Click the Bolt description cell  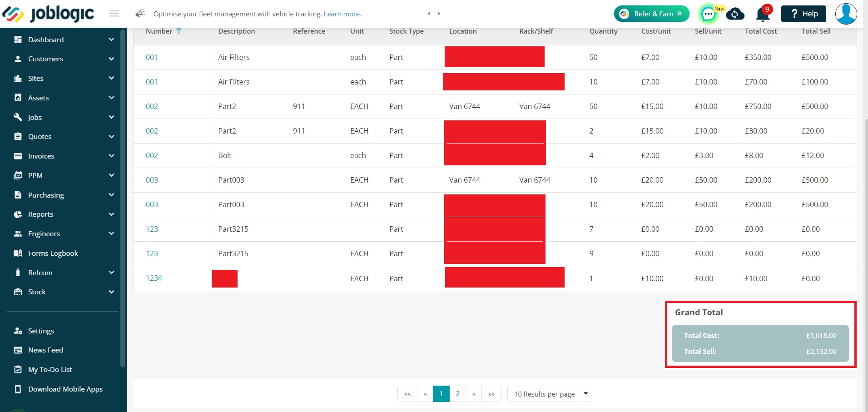225,155
